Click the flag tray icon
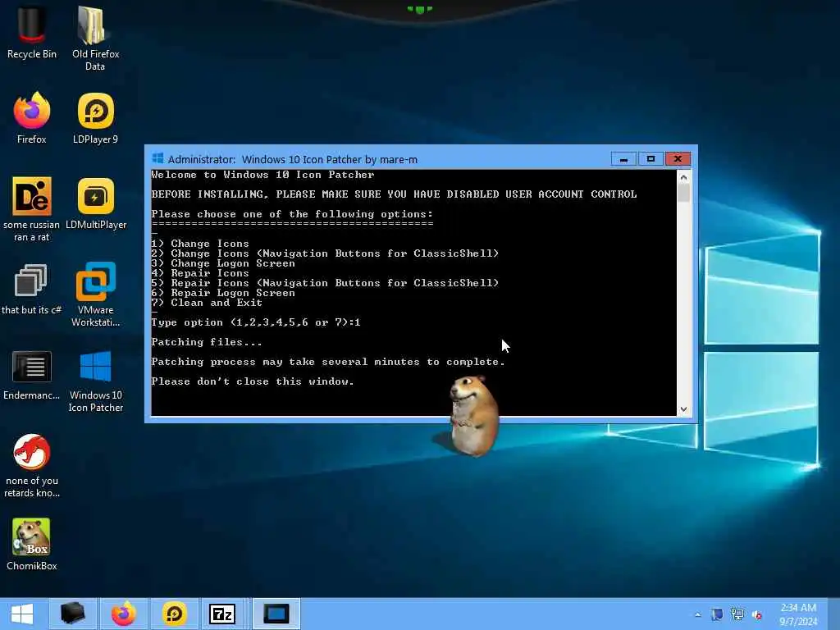The height and width of the screenshot is (630, 840). (x=717, y=614)
